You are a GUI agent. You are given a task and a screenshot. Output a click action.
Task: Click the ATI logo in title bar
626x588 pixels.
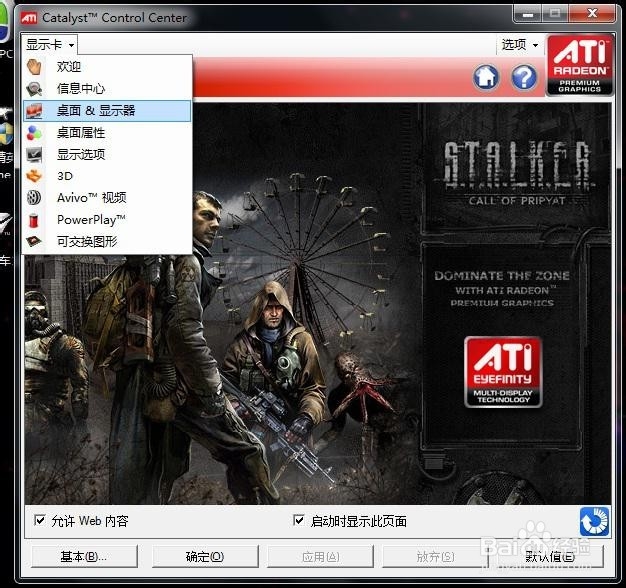point(29,18)
